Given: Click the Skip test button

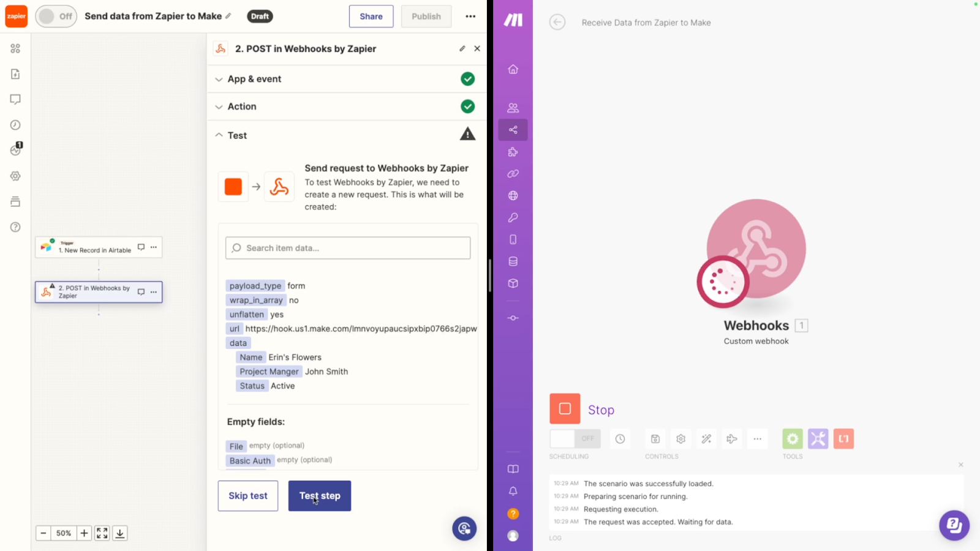Looking at the screenshot, I should (x=248, y=496).
